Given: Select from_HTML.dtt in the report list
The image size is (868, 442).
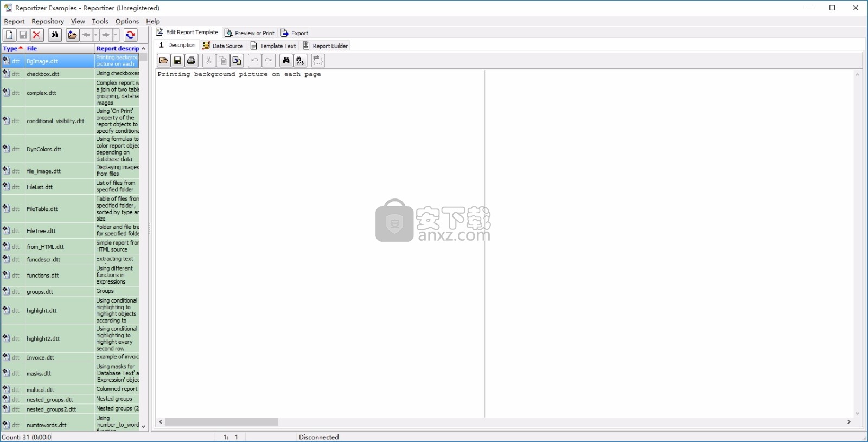Looking at the screenshot, I should (70, 246).
